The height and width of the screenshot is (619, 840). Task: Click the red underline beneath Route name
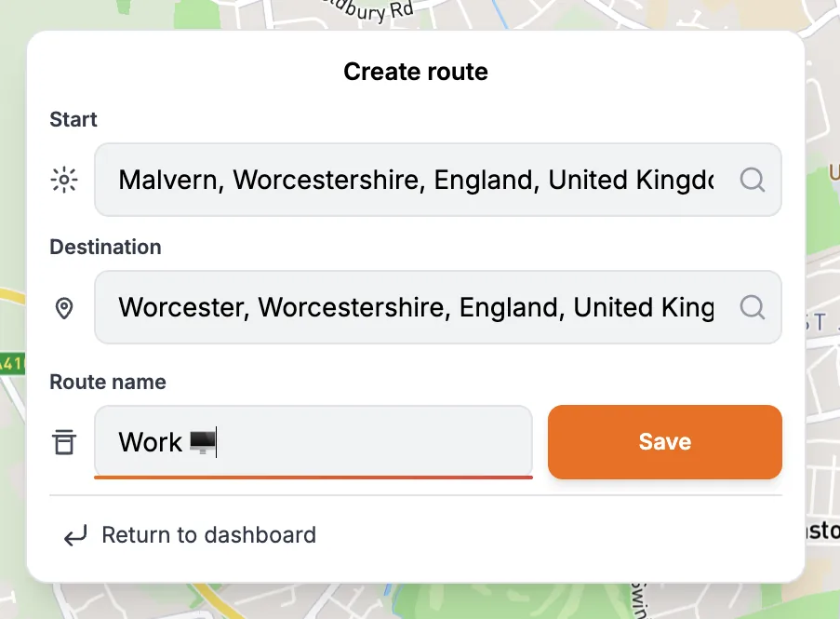(x=313, y=477)
